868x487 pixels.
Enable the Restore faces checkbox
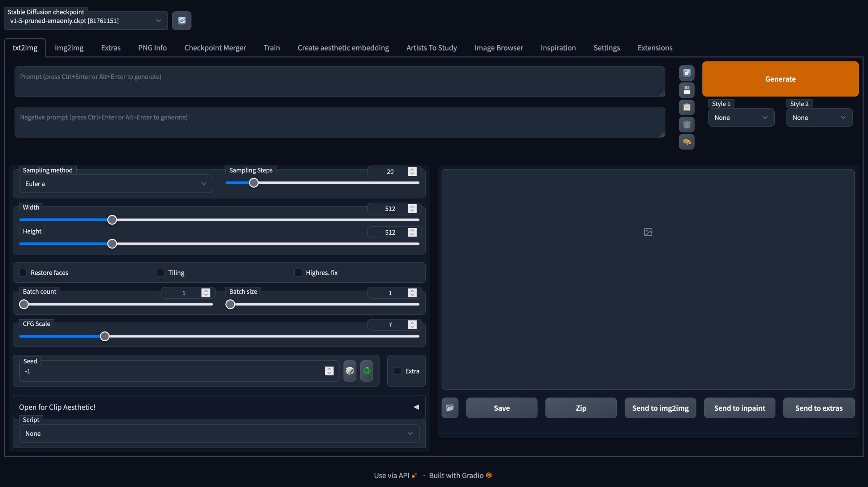pyautogui.click(x=23, y=273)
